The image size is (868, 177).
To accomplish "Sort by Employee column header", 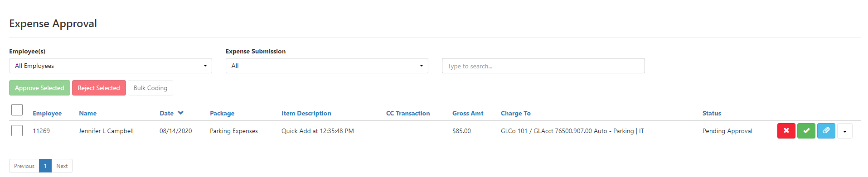I will coord(47,113).
